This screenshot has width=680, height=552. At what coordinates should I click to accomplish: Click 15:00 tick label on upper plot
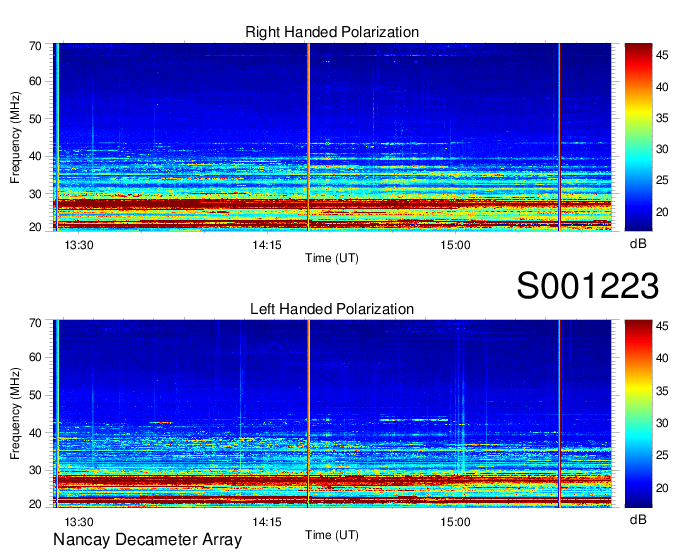point(455,245)
